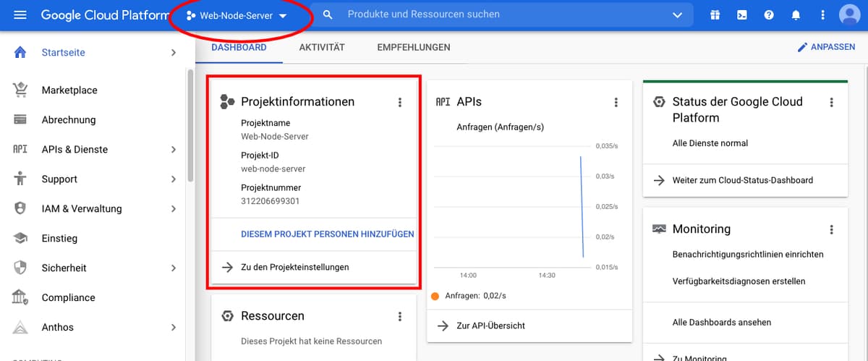Open the hamburger navigation menu

click(20, 15)
